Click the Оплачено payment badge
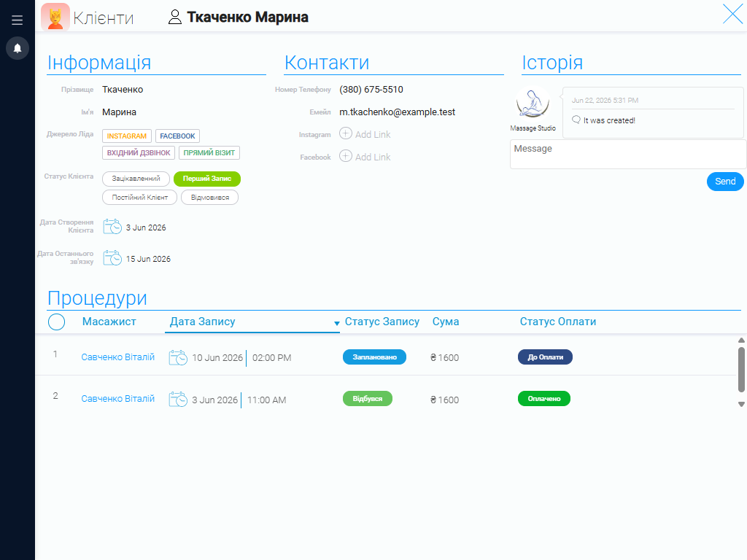Viewport: 747px width, 560px height. click(x=544, y=399)
